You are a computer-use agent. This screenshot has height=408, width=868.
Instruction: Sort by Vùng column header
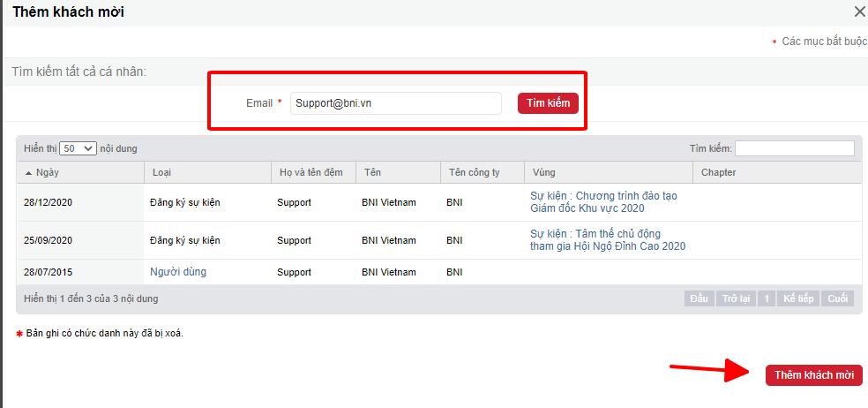[609, 172]
